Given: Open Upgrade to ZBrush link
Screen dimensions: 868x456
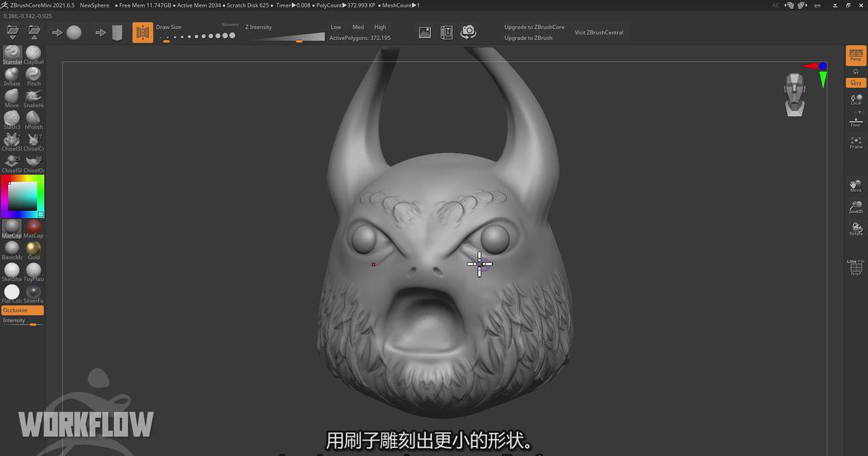Looking at the screenshot, I should pyautogui.click(x=528, y=38).
